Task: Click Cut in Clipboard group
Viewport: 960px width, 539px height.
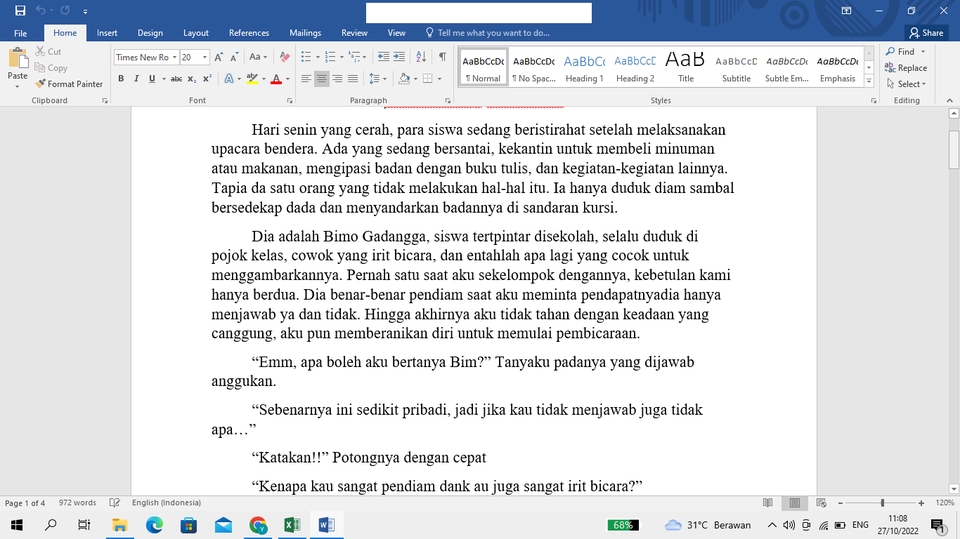Action: coord(48,51)
